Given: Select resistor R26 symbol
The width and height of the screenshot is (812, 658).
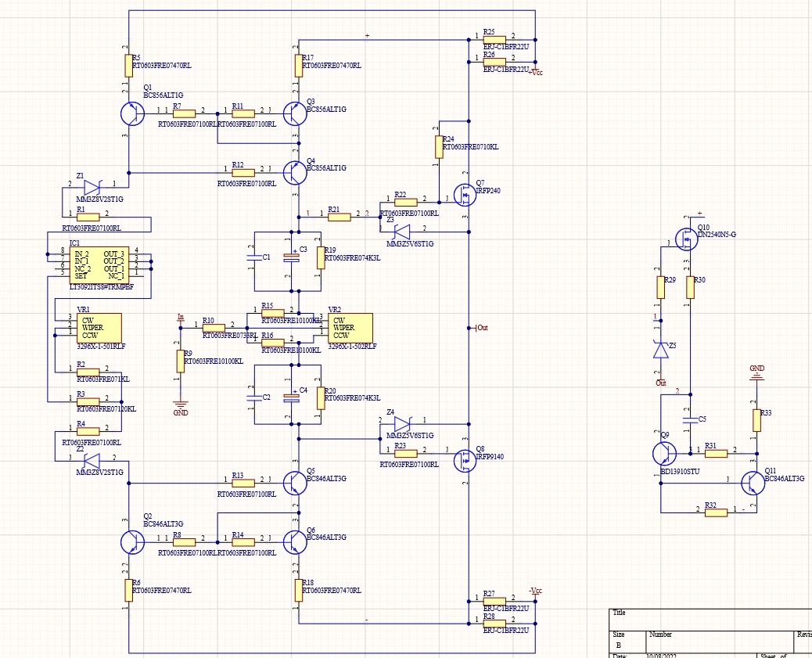Looking at the screenshot, I should (494, 62).
